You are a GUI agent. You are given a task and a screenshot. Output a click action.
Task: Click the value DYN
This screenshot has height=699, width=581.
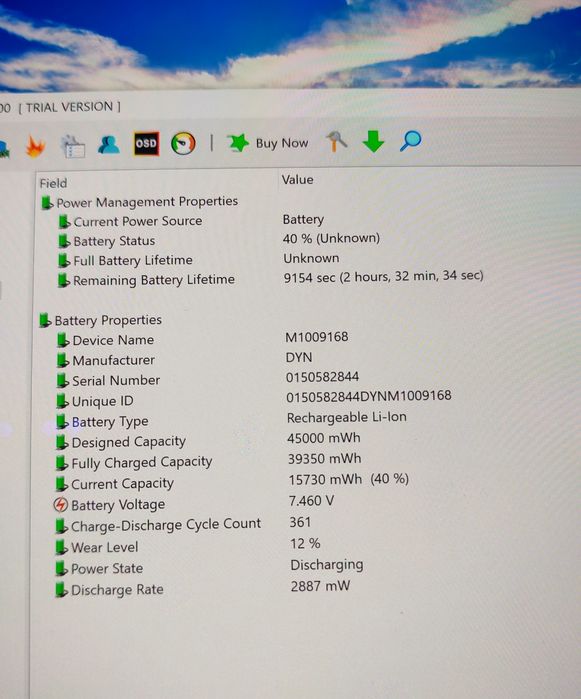pyautogui.click(x=299, y=358)
